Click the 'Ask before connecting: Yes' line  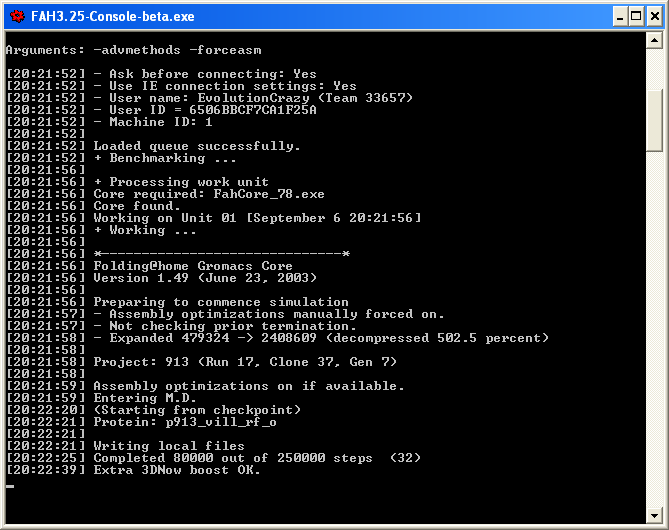(x=161, y=74)
